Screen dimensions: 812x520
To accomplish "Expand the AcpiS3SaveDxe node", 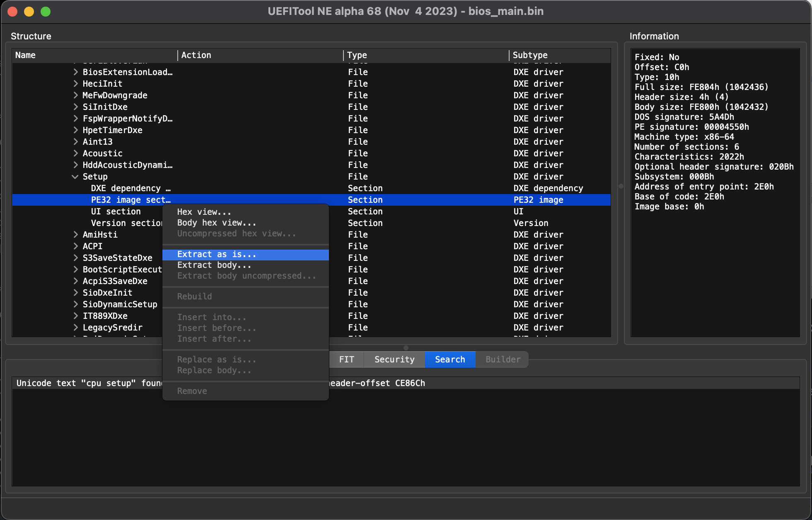I will [75, 281].
